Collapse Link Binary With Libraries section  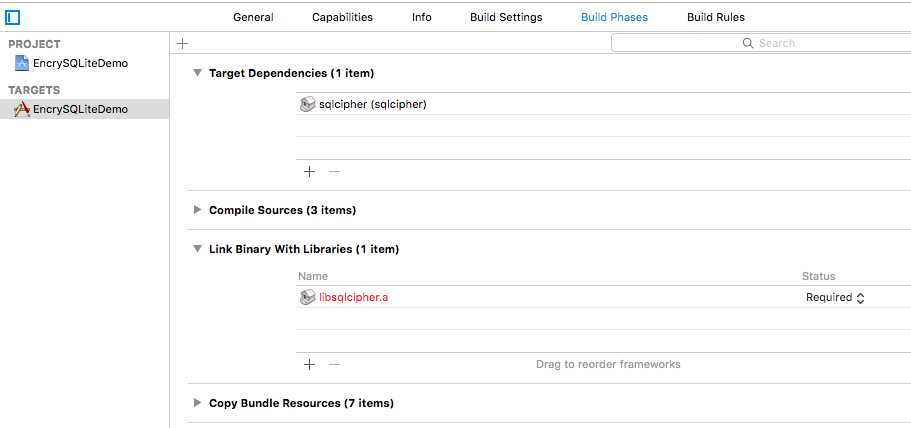click(198, 249)
